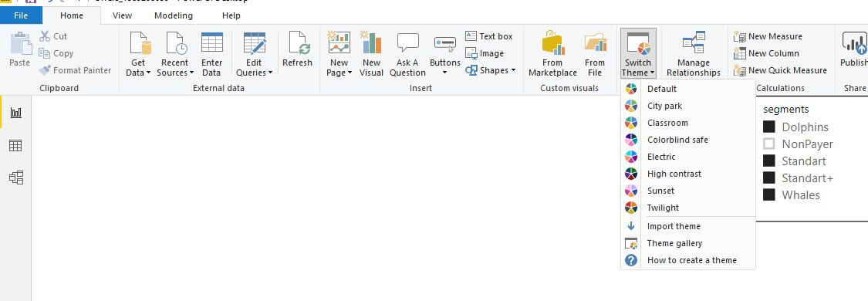
Task: Create a New Measure
Action: [768, 36]
